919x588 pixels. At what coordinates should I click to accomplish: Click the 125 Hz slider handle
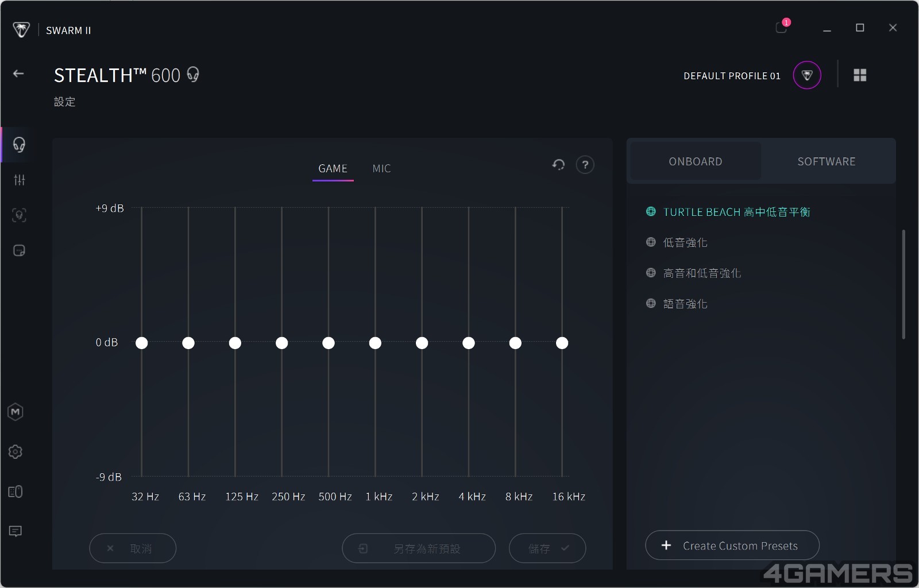click(x=235, y=343)
